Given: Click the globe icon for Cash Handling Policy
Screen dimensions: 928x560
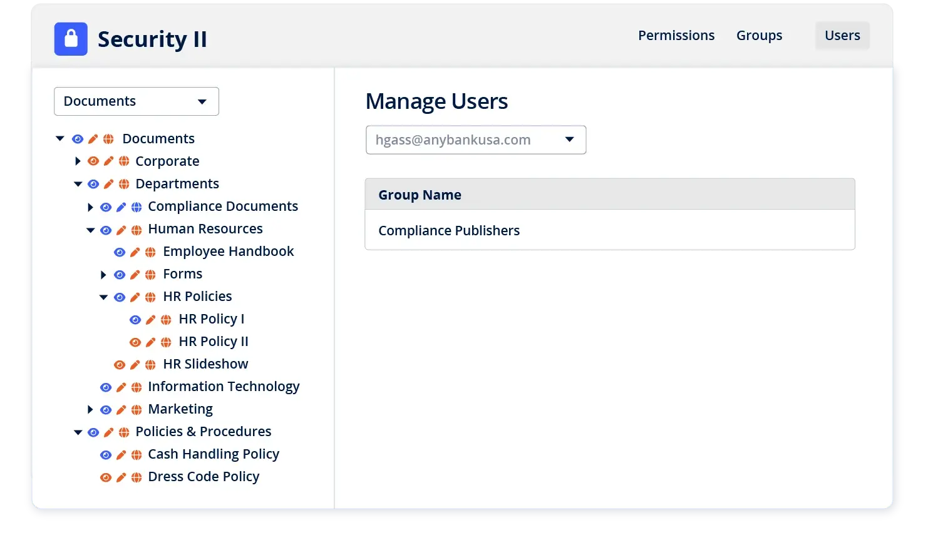Looking at the screenshot, I should [x=137, y=454].
